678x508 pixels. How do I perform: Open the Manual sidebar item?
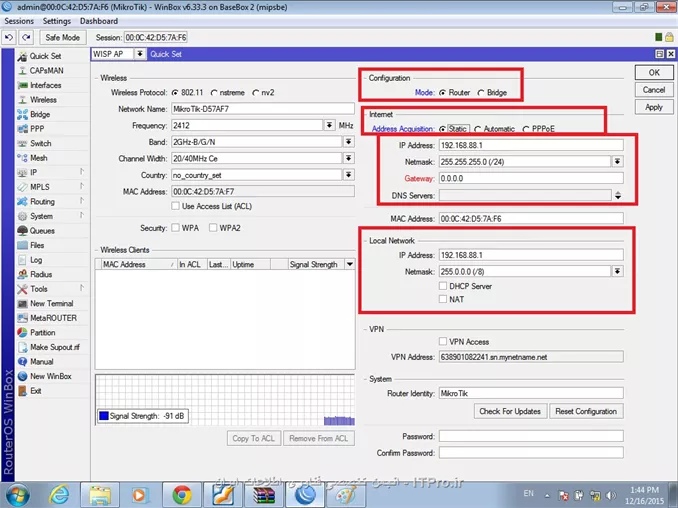[42, 362]
